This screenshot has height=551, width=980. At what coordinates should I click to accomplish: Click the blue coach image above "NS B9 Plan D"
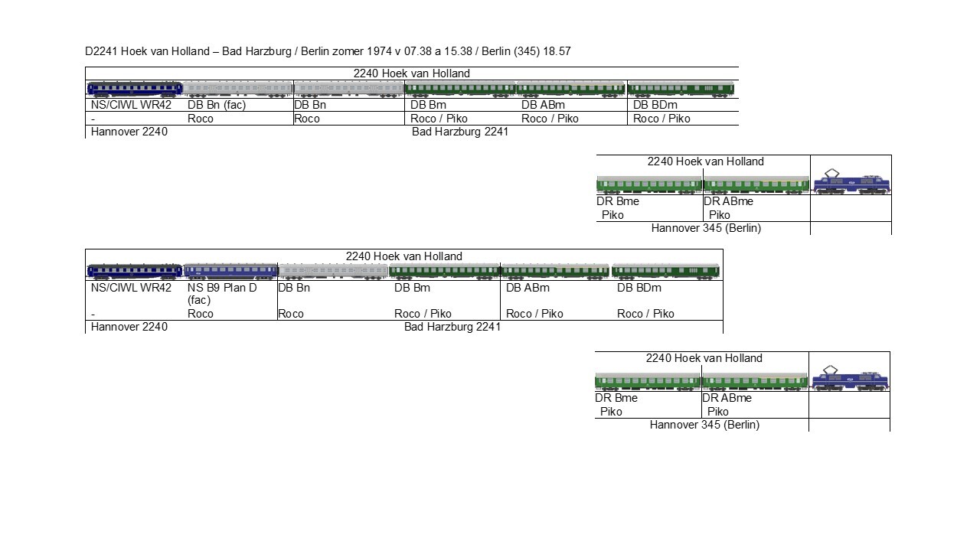tap(230, 271)
